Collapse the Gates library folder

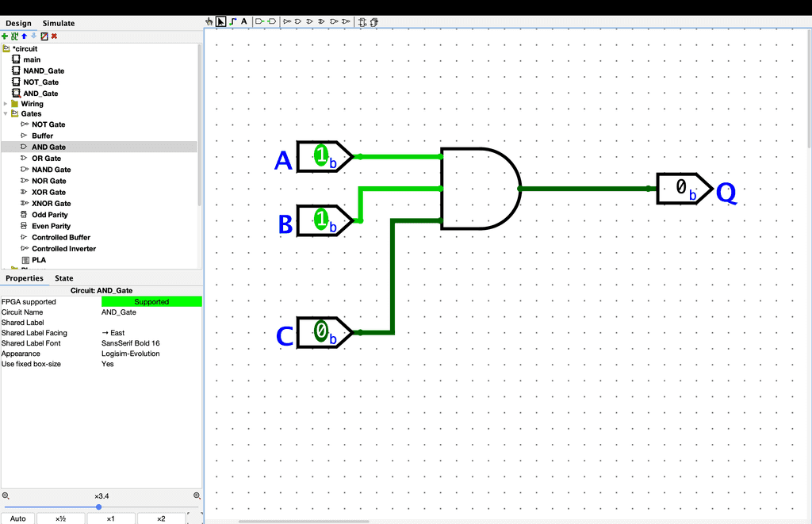6,114
